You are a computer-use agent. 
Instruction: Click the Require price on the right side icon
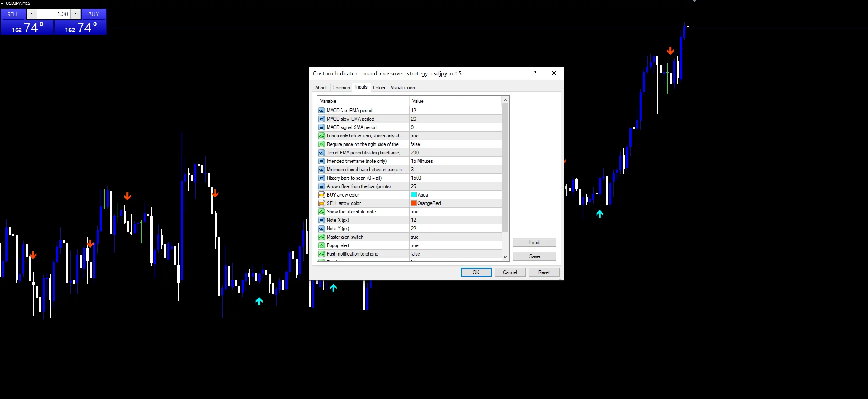321,144
